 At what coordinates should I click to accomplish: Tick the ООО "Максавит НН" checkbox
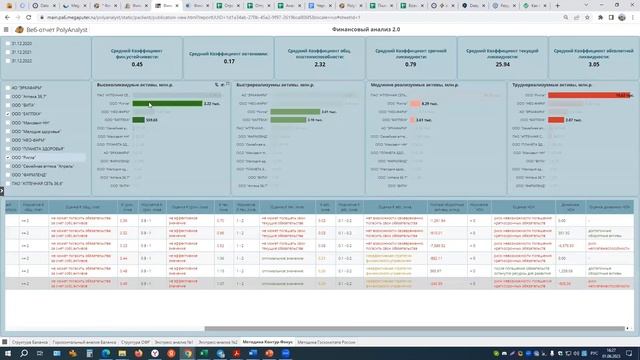pyautogui.click(x=8, y=122)
